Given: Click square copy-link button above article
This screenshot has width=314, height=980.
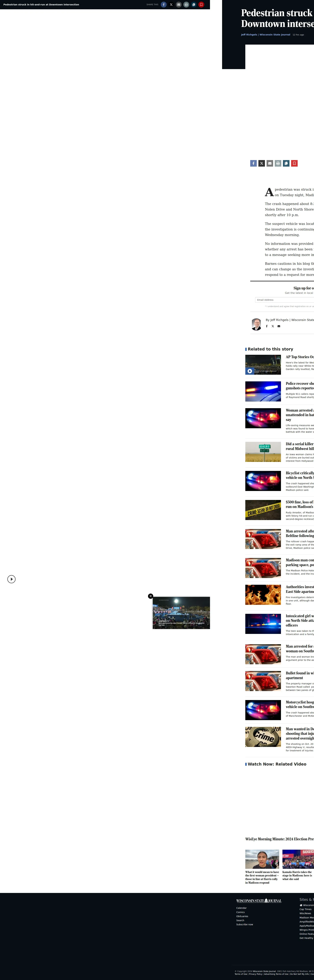Looking at the screenshot, I should pyautogui.click(x=286, y=163).
